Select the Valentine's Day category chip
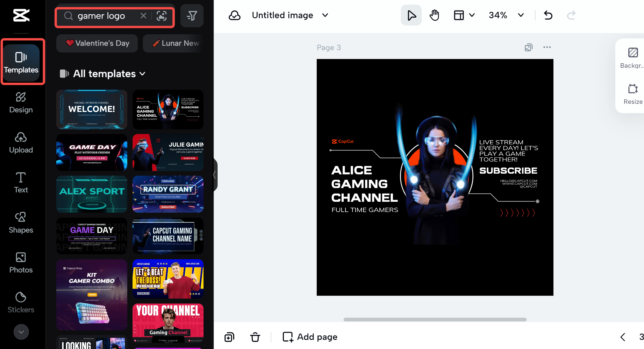This screenshot has height=349, width=644. (x=97, y=43)
